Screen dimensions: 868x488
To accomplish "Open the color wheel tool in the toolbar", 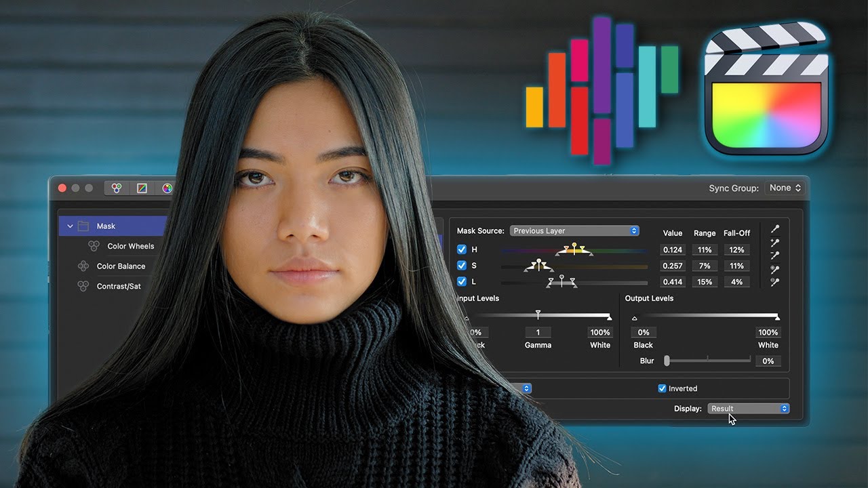I will click(x=166, y=188).
